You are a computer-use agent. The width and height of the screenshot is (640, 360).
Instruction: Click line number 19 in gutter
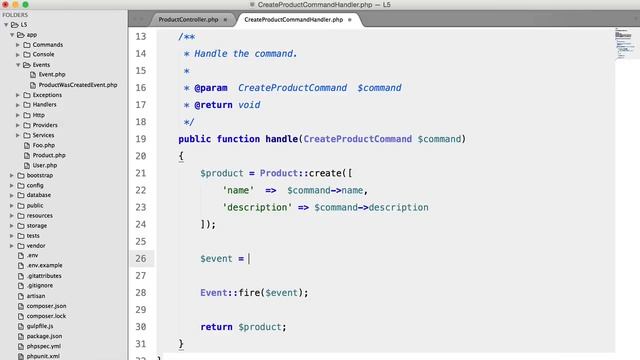[141, 139]
